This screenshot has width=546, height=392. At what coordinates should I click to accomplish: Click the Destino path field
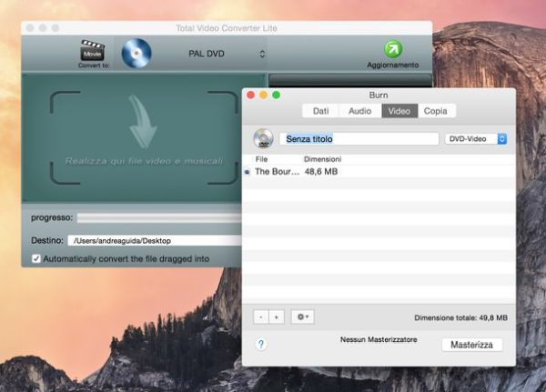(155, 240)
